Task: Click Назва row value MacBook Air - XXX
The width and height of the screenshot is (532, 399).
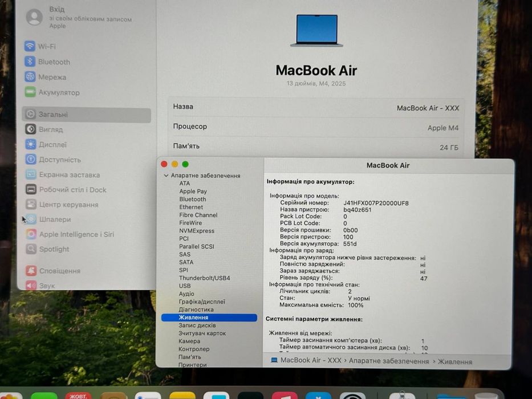Action: tap(428, 108)
